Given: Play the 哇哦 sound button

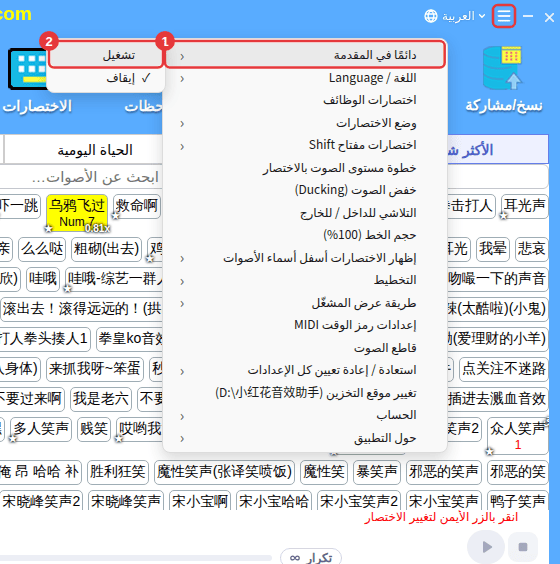Looking at the screenshot, I should 43,279.
